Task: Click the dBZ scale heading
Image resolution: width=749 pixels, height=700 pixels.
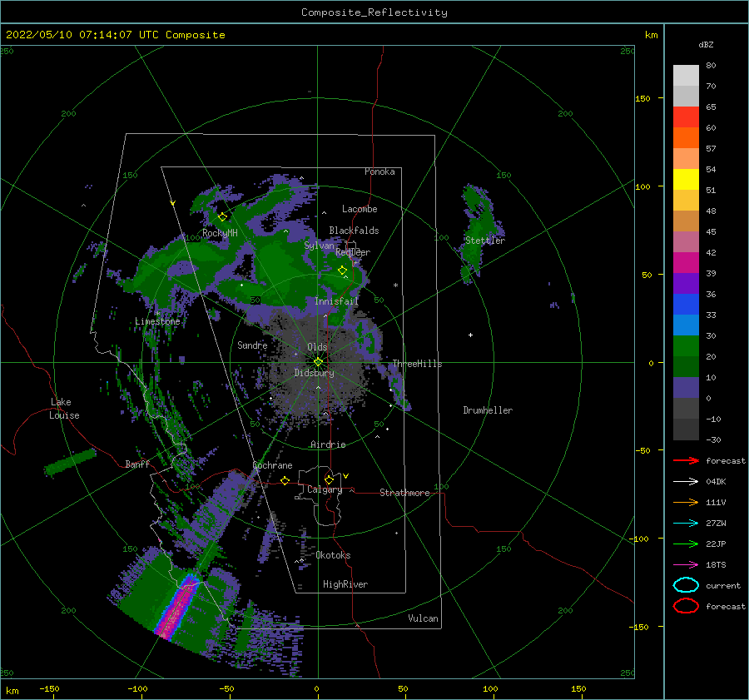Action: 706,44
